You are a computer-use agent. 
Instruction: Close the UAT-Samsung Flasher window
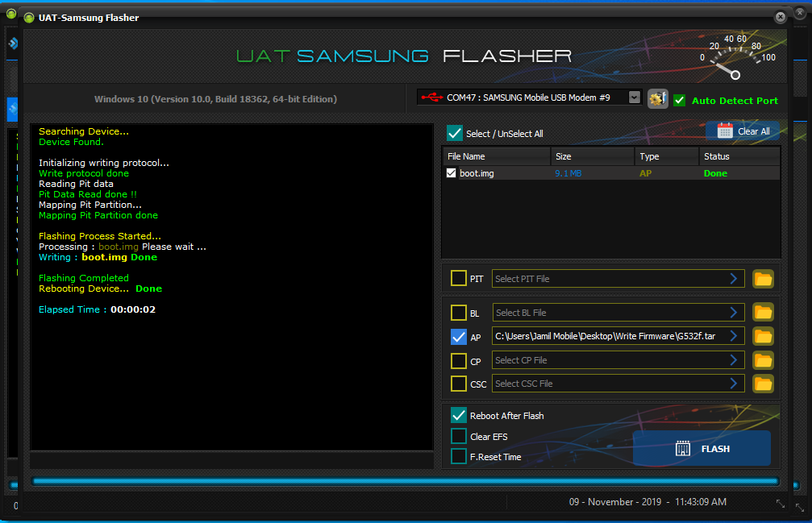tap(780, 17)
